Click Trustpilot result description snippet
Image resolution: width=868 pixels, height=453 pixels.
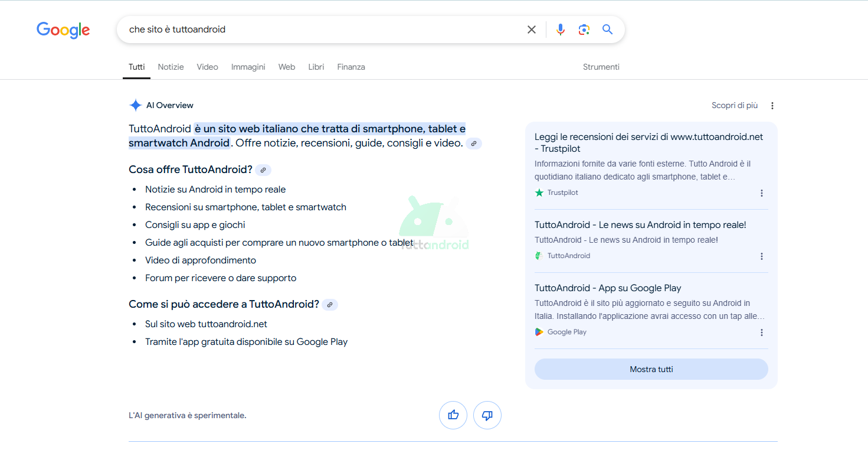pyautogui.click(x=643, y=170)
